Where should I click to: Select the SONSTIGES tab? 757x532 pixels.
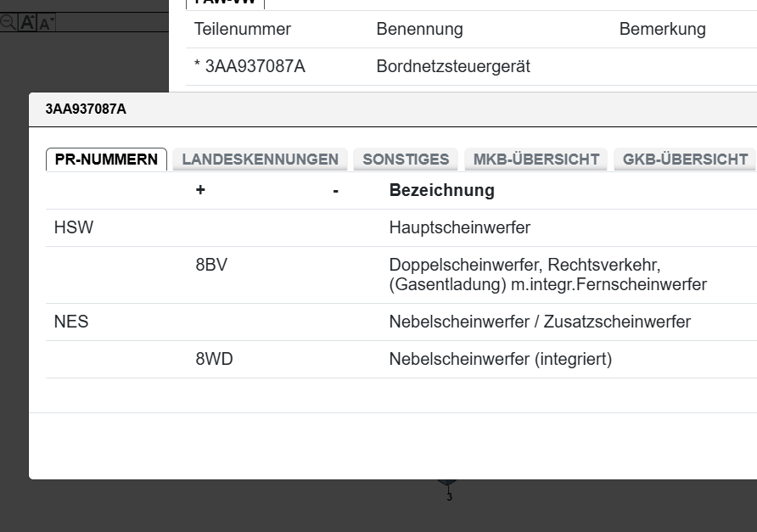[406, 160]
